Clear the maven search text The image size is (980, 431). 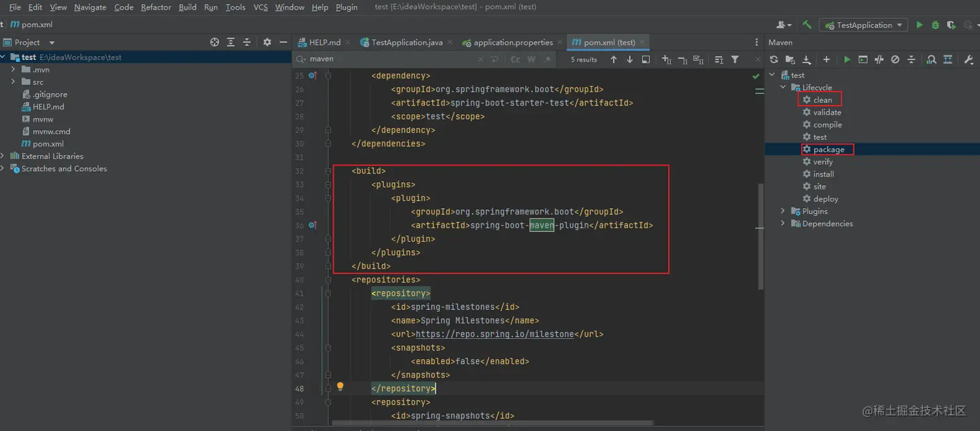(x=480, y=59)
